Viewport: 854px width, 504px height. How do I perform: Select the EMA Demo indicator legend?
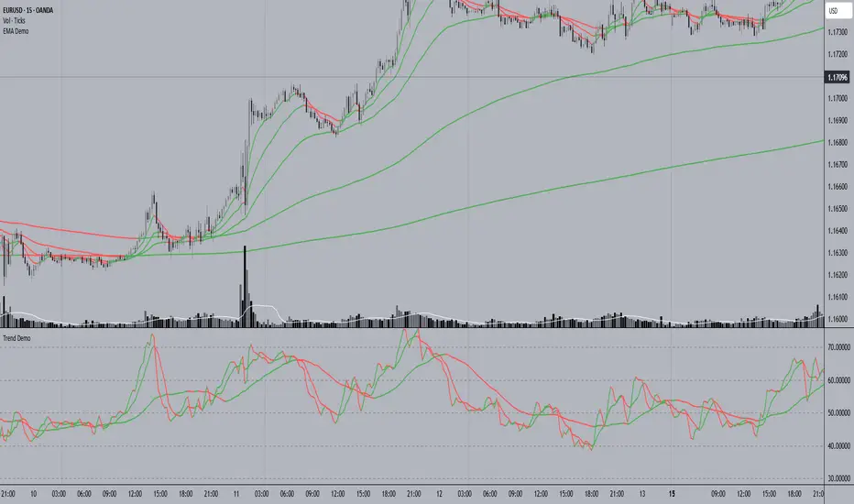pos(16,31)
